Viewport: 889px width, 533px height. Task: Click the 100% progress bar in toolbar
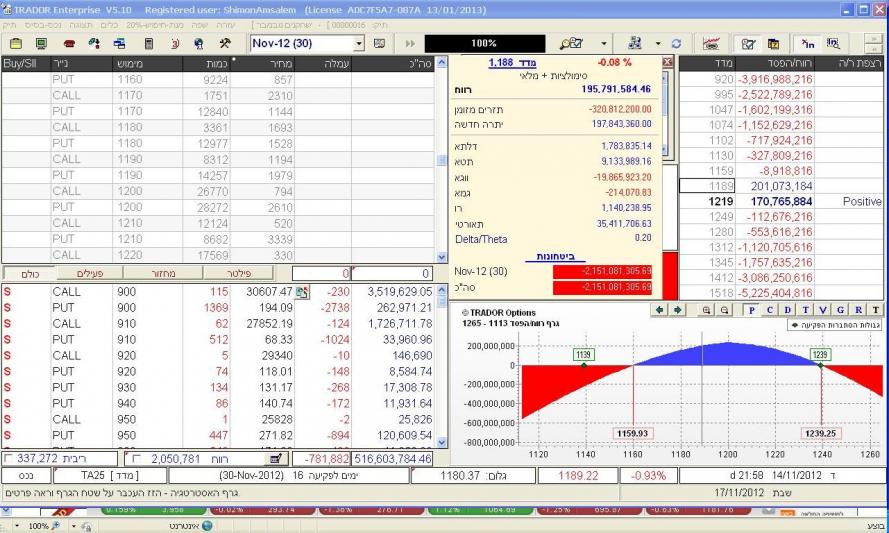(484, 44)
